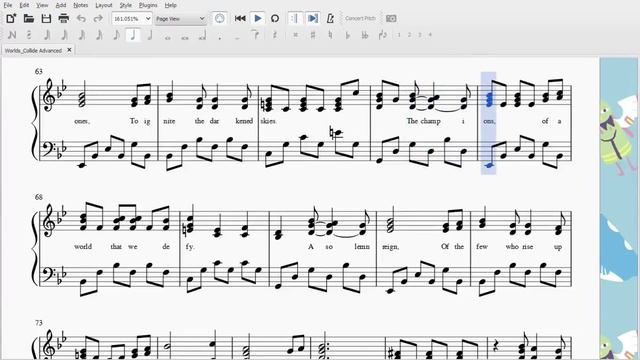Click measure number 73
The width and height of the screenshot is (640, 360).
(x=39, y=323)
